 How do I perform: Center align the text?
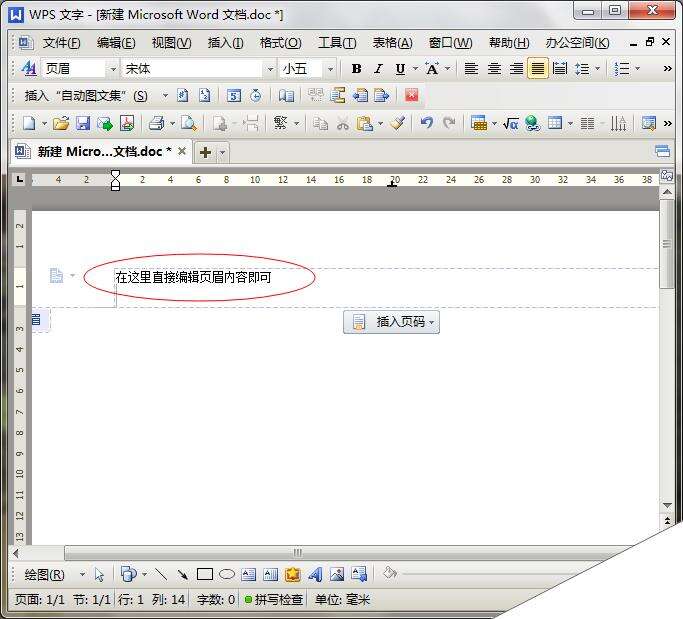click(x=494, y=69)
